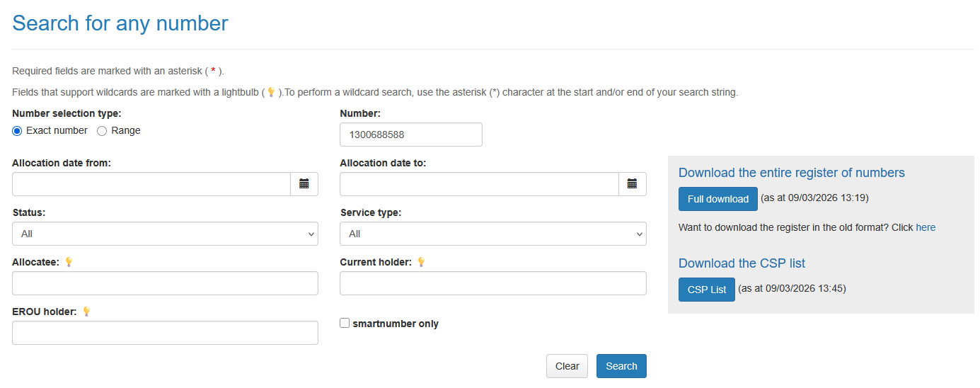Viewport: 980px width, 388px height.
Task: Click into the EROU holder text field
Action: coord(165,333)
